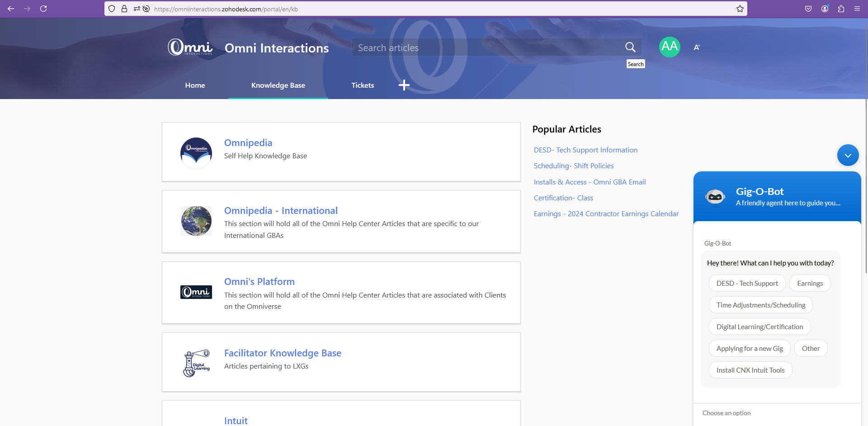Select Install CNX Intuit Tools option
868x426 pixels.
tap(750, 370)
